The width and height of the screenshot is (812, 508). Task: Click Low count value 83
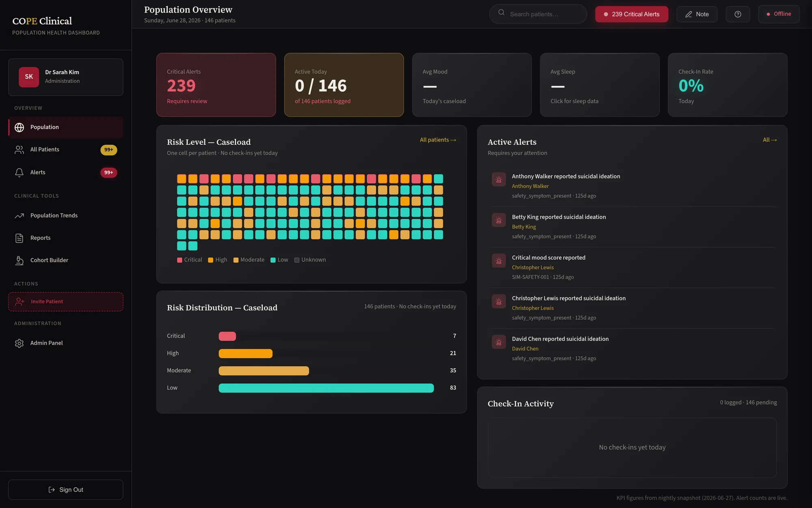tap(453, 388)
